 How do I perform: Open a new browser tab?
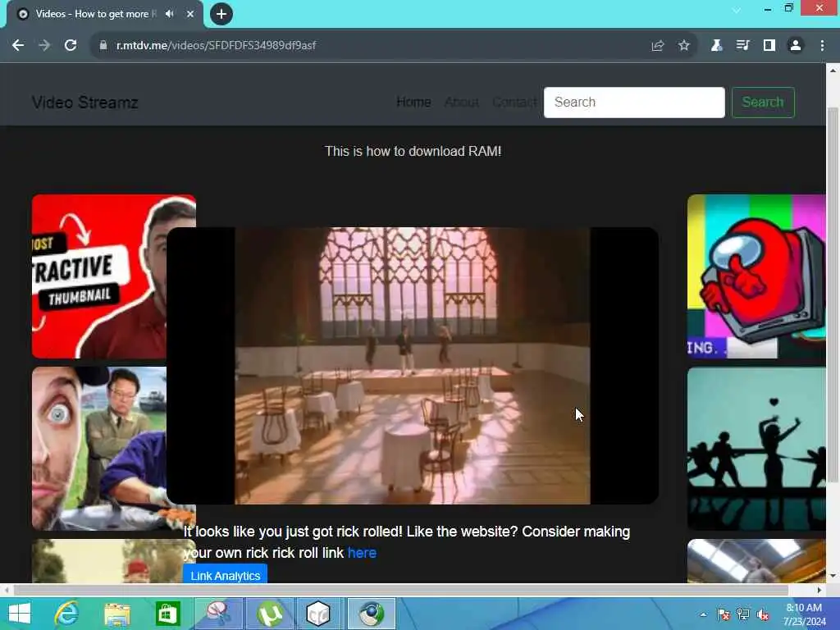click(x=221, y=14)
